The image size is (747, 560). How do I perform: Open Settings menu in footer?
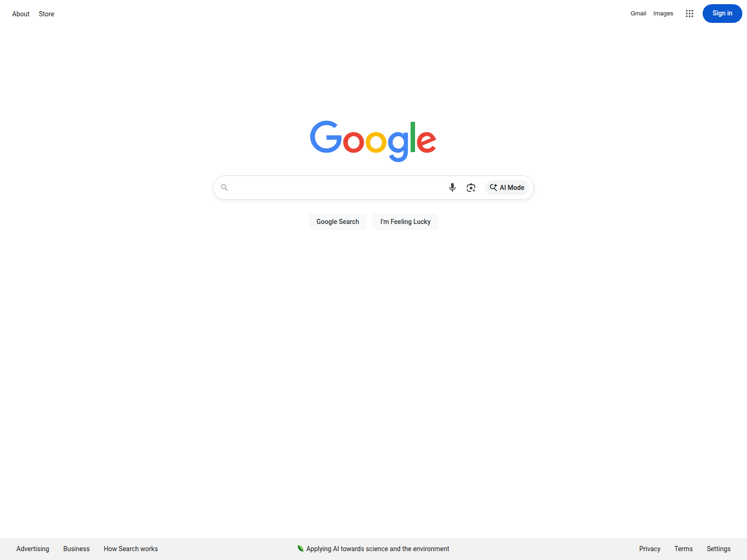pos(719,549)
